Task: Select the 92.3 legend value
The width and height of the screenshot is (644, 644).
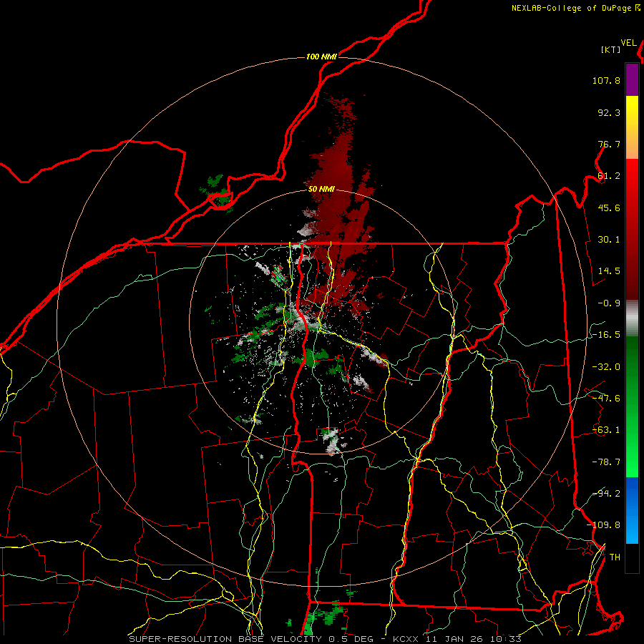Action: click(609, 112)
